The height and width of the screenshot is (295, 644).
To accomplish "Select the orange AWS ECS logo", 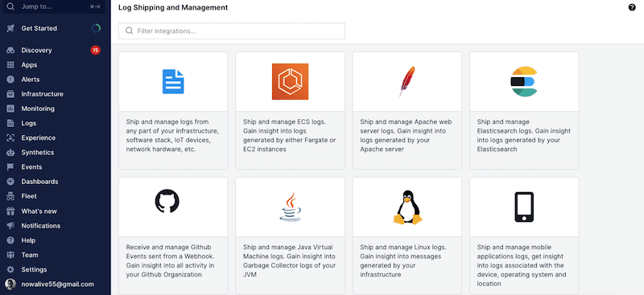I will pos(290,82).
